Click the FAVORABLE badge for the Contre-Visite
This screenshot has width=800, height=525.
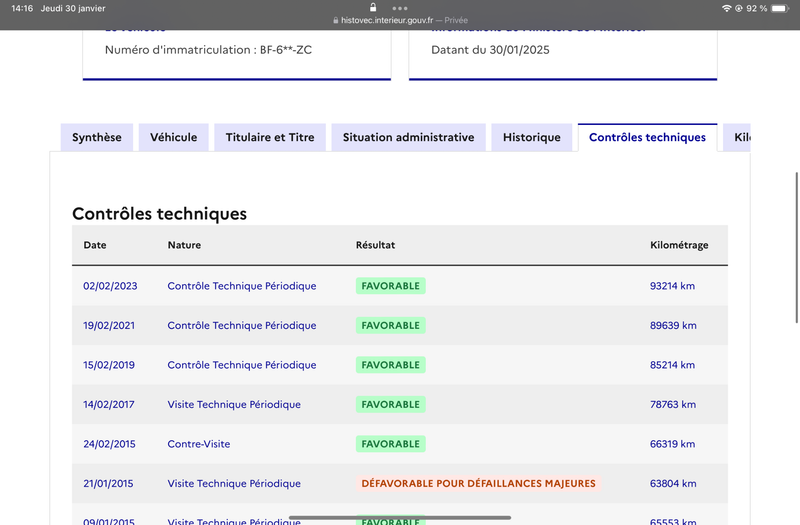[391, 444]
